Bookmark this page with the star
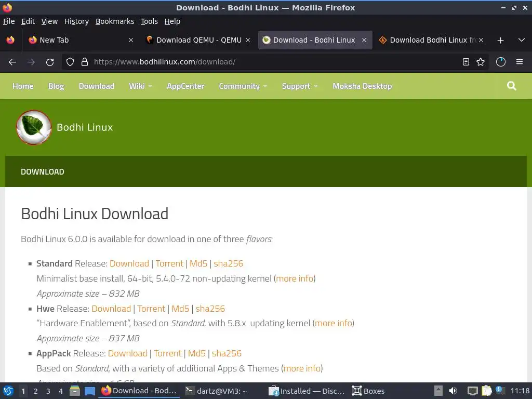 click(481, 62)
